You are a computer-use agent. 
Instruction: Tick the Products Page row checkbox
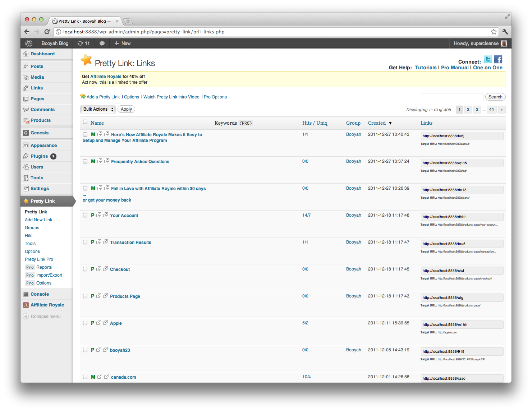click(85, 296)
